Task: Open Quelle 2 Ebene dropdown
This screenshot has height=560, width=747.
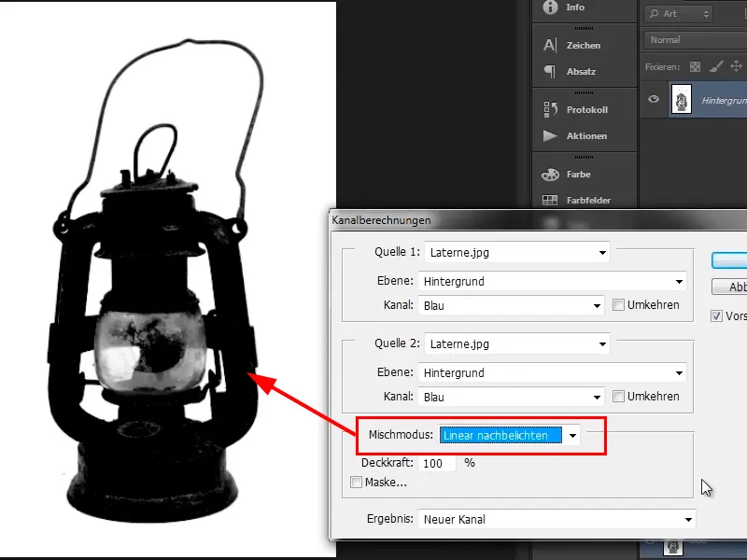Action: point(552,372)
